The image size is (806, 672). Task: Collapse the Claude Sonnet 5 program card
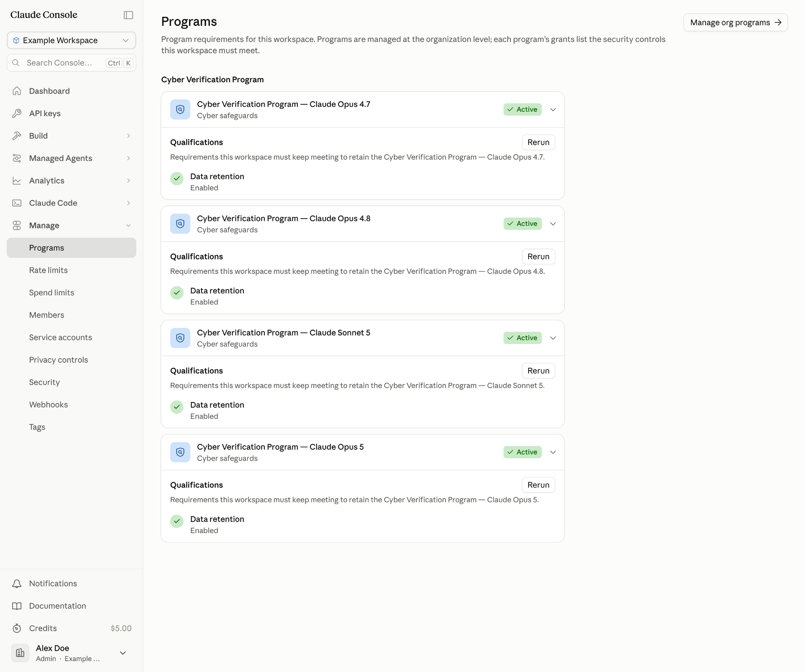pos(553,338)
